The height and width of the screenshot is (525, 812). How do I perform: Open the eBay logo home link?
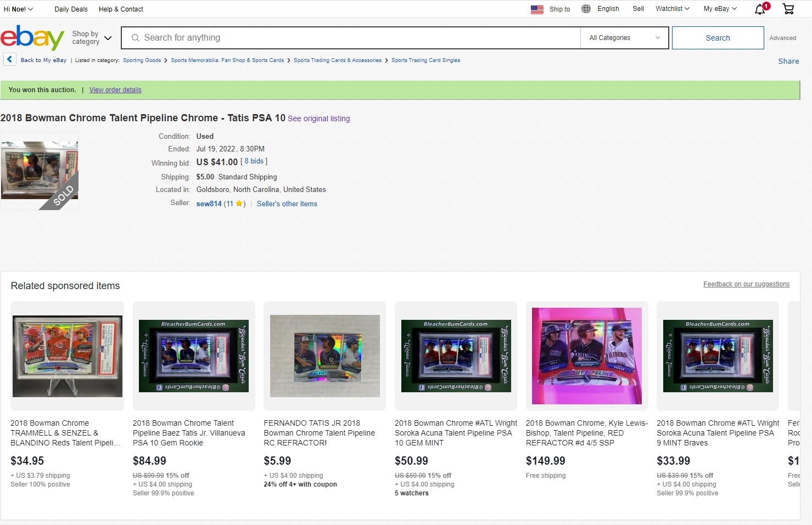click(32, 37)
